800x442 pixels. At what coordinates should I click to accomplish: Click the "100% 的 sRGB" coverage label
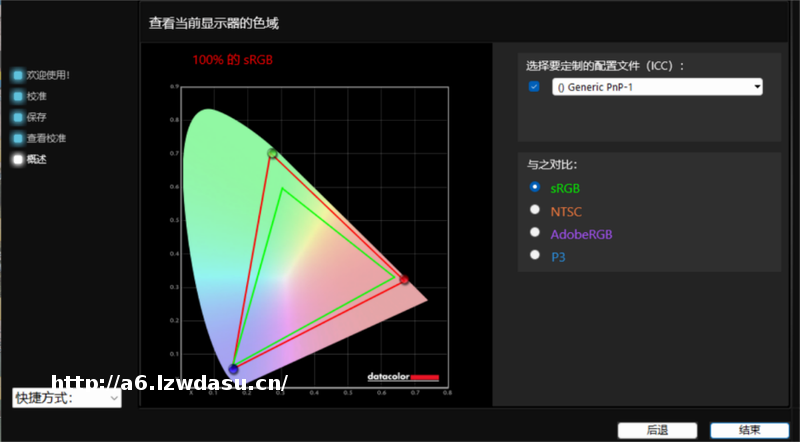233,60
